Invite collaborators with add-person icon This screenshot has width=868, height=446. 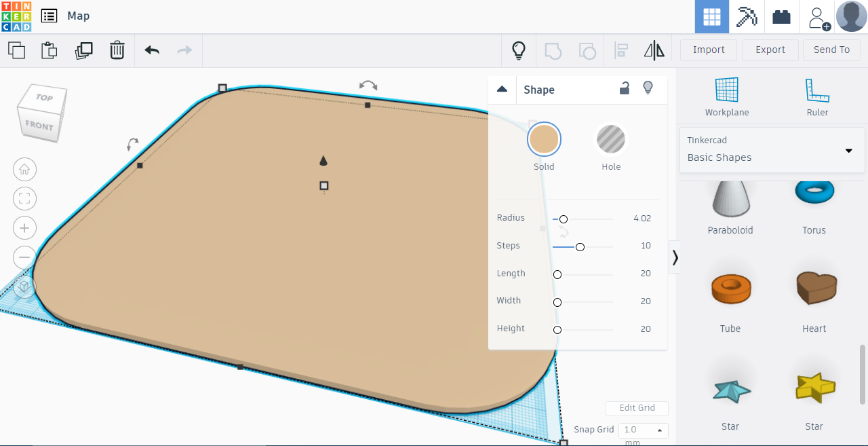[818, 18]
